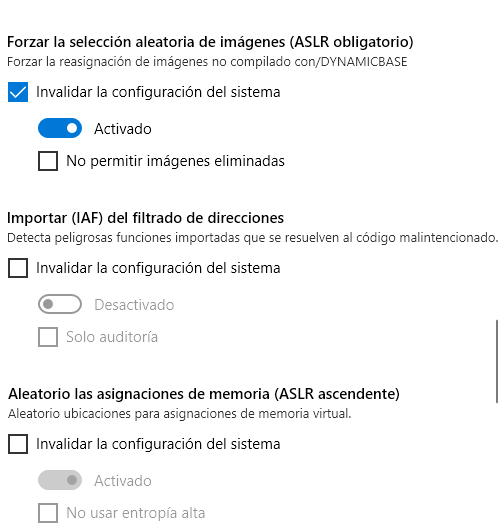Click the Aleatorio ubicaciones description text
Image resolution: width=500 pixels, height=528 pixels.
pyautogui.click(x=179, y=414)
